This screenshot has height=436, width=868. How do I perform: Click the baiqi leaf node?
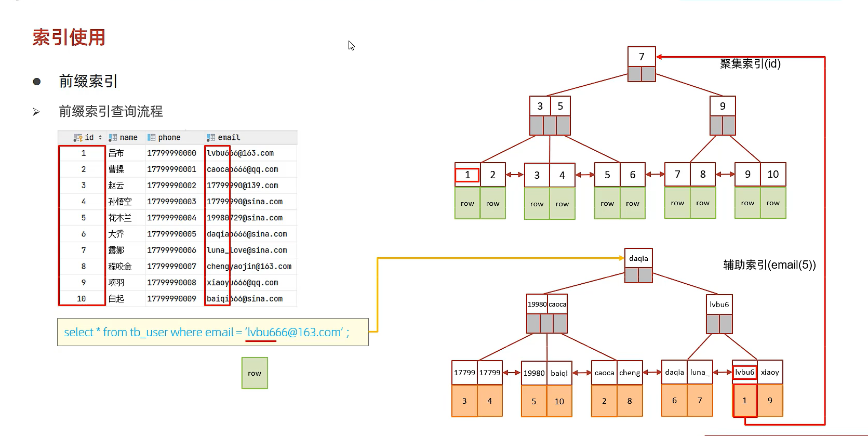pyautogui.click(x=559, y=373)
